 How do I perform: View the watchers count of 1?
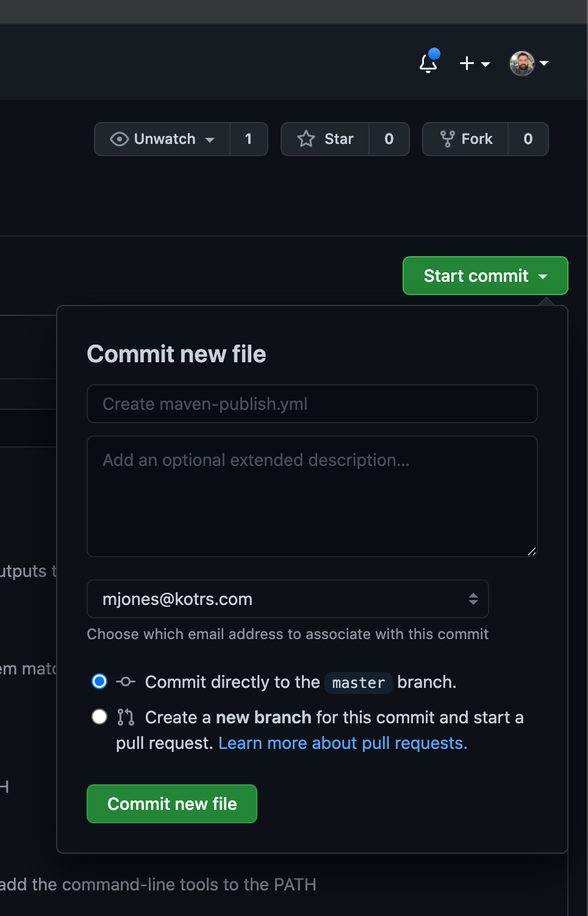[x=248, y=139]
